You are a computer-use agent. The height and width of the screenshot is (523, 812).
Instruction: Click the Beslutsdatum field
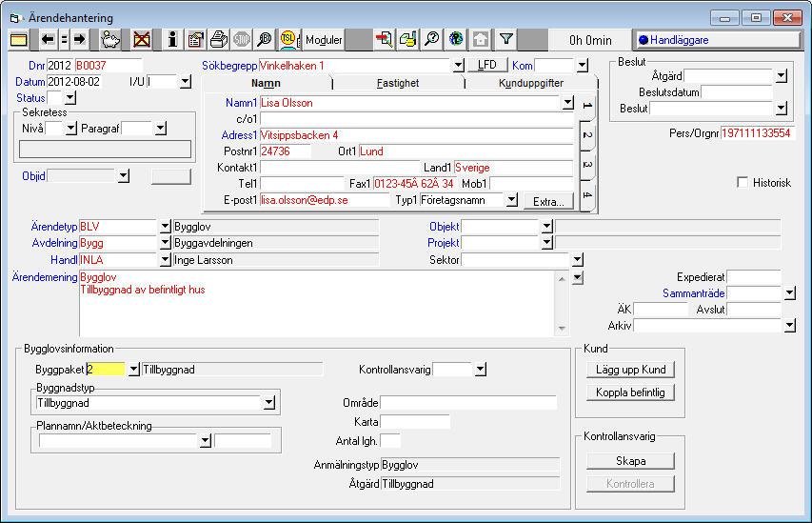tap(737, 92)
